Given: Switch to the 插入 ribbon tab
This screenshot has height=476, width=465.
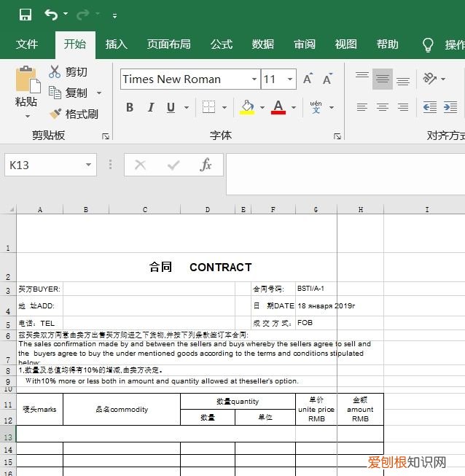Looking at the screenshot, I should tap(117, 44).
